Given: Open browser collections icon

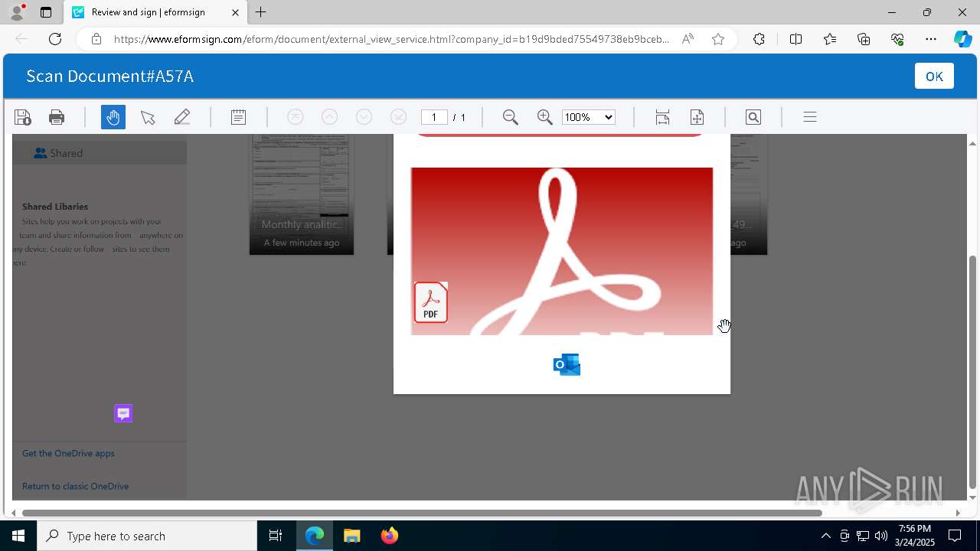Looking at the screenshot, I should point(864,39).
